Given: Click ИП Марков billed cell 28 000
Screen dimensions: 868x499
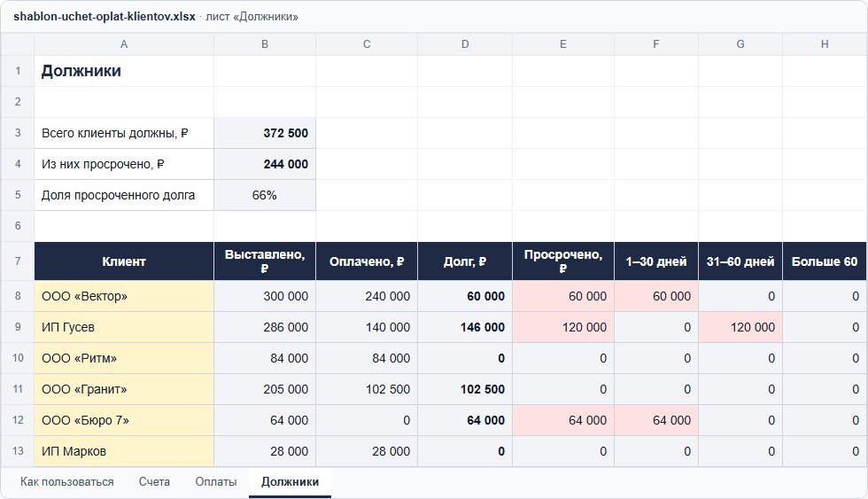Looking at the screenshot, I should tap(265, 451).
